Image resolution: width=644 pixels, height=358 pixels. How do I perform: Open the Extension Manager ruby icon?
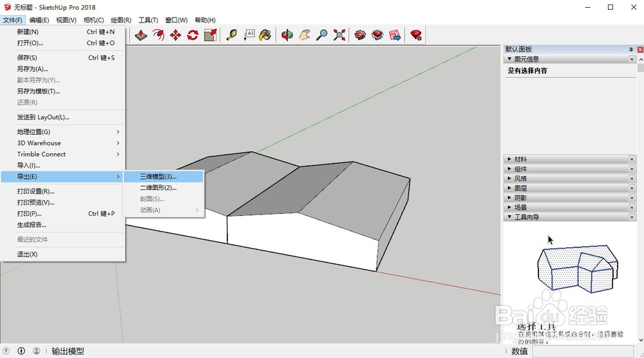point(416,35)
